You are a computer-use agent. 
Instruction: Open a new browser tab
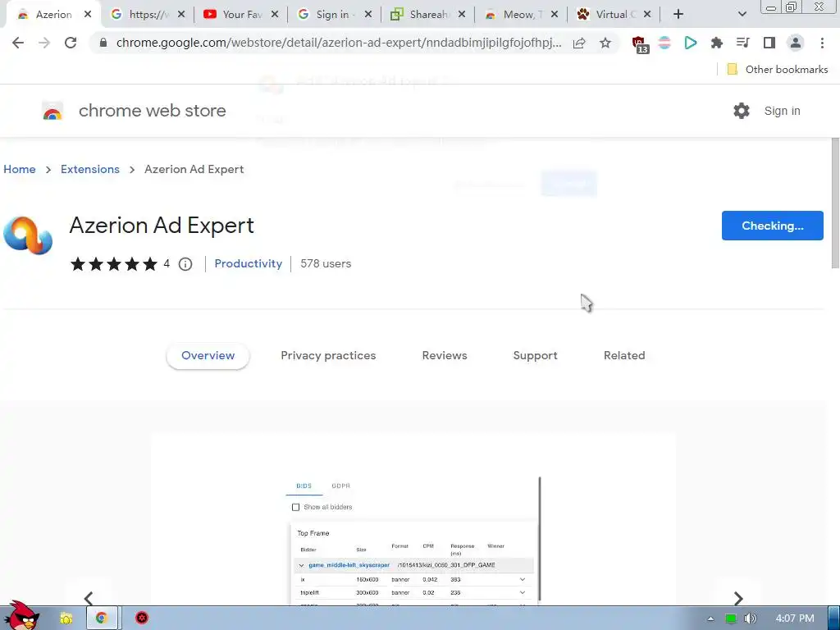point(678,15)
